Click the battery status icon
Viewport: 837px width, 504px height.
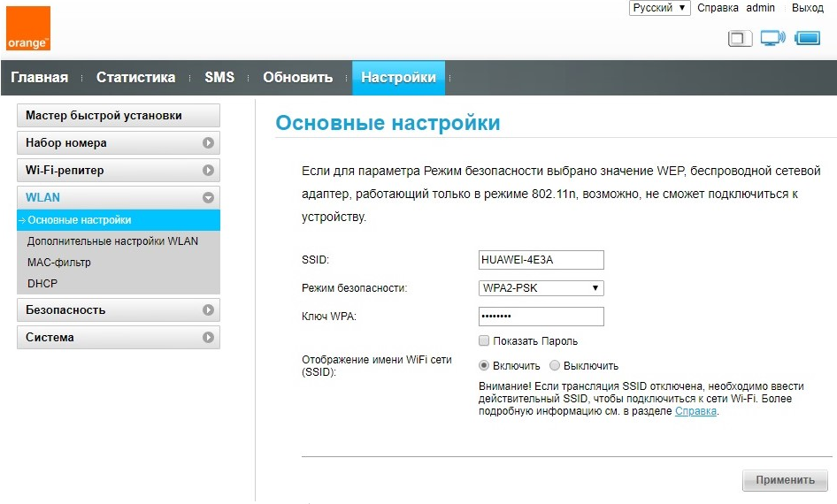click(x=807, y=38)
